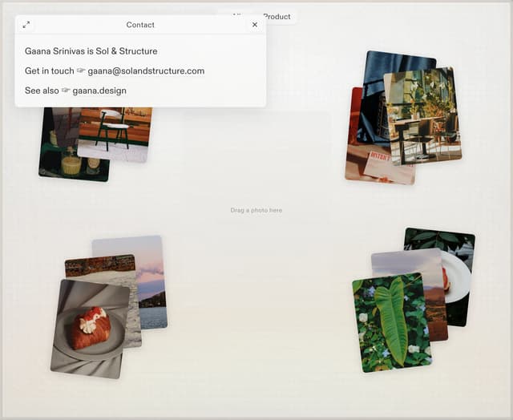Screen dimensions: 513x420
Task: Visit the gaana.design link
Action: tap(99, 91)
